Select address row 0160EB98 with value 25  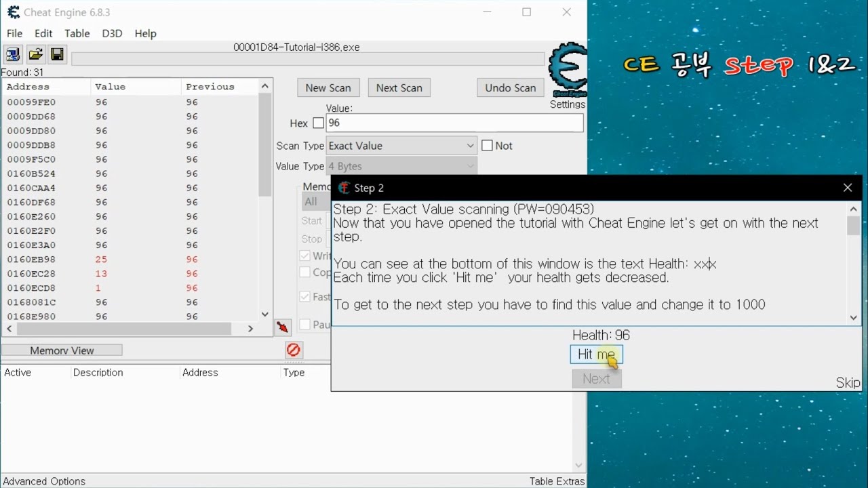coord(130,260)
